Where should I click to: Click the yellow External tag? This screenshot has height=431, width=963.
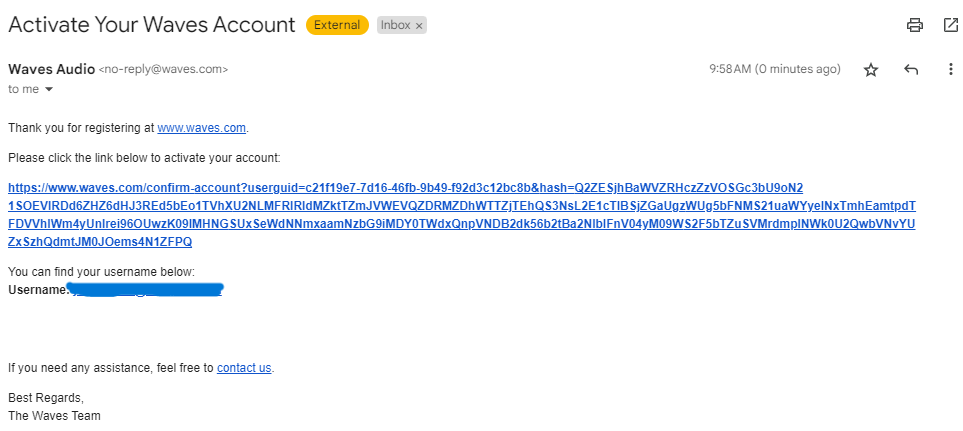337,25
